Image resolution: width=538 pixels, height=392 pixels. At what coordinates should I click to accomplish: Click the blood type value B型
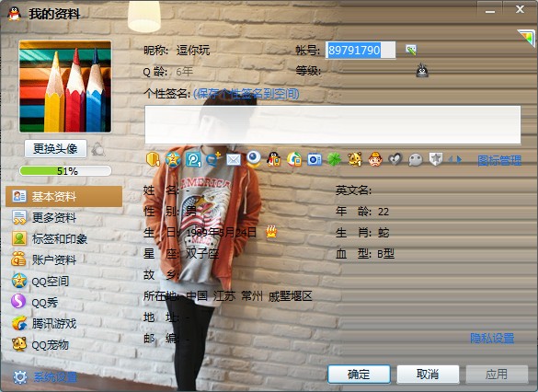coord(385,254)
